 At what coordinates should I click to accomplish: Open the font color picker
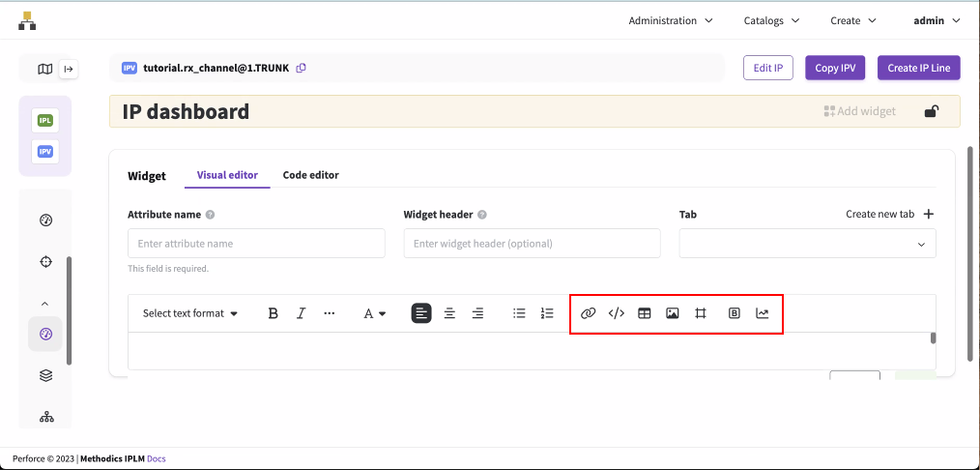[x=374, y=313]
